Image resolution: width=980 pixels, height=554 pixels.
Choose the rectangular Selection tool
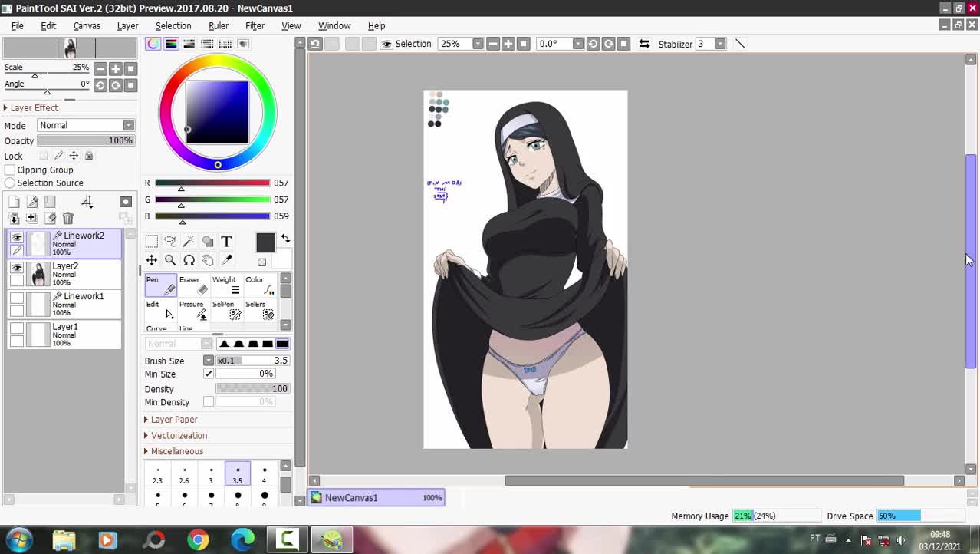point(152,242)
